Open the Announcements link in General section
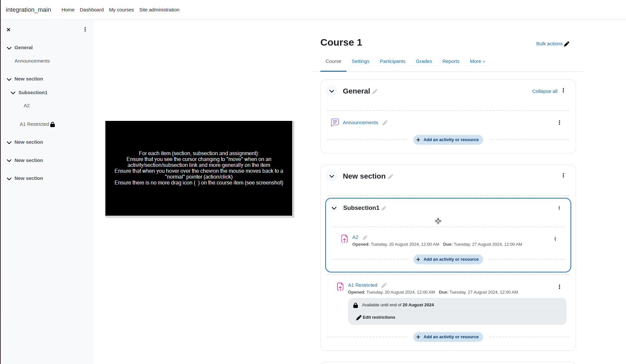The width and height of the screenshot is (626, 364). point(360,123)
